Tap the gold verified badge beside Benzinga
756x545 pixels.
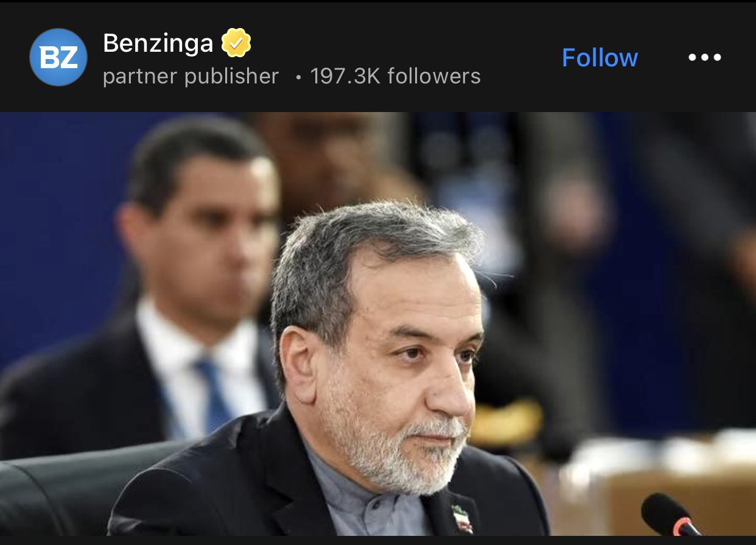point(236,43)
